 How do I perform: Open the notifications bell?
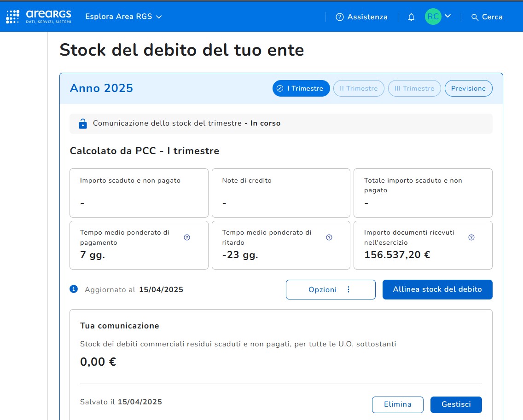(411, 17)
